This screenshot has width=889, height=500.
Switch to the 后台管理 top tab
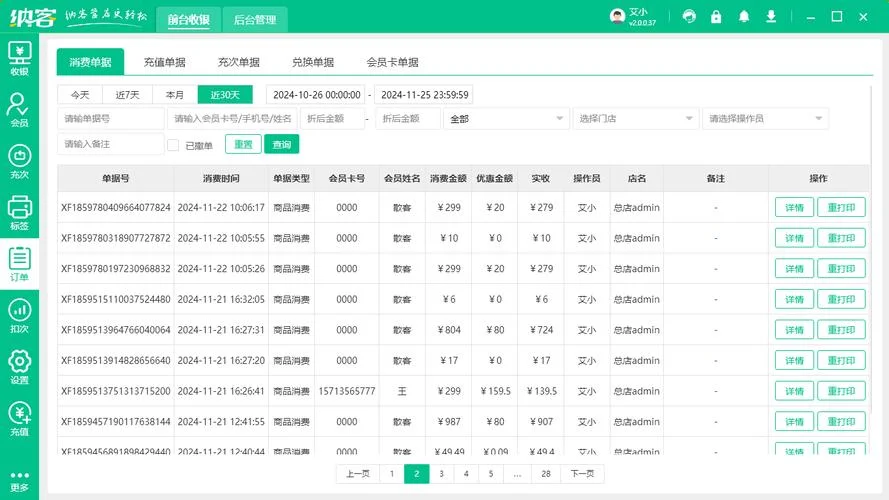(x=255, y=20)
